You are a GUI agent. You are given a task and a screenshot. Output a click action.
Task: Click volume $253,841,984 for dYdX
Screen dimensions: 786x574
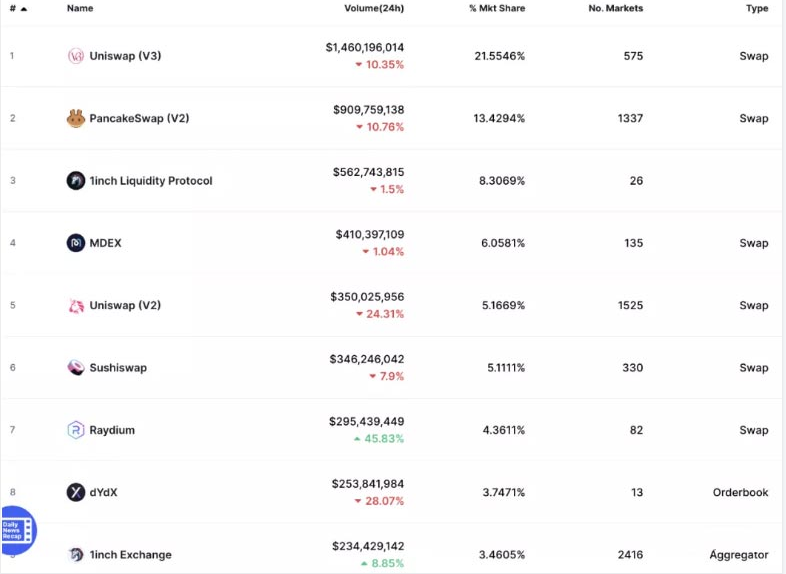[x=368, y=484]
